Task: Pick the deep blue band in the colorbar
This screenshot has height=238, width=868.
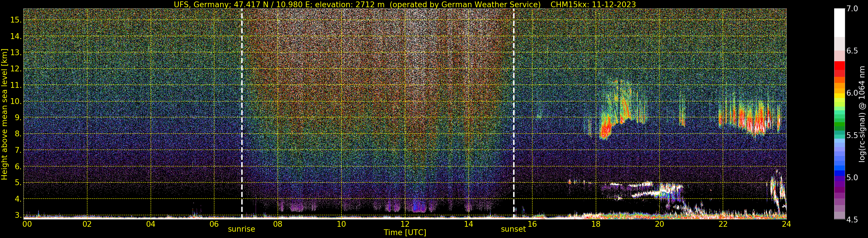Action: click(x=839, y=173)
